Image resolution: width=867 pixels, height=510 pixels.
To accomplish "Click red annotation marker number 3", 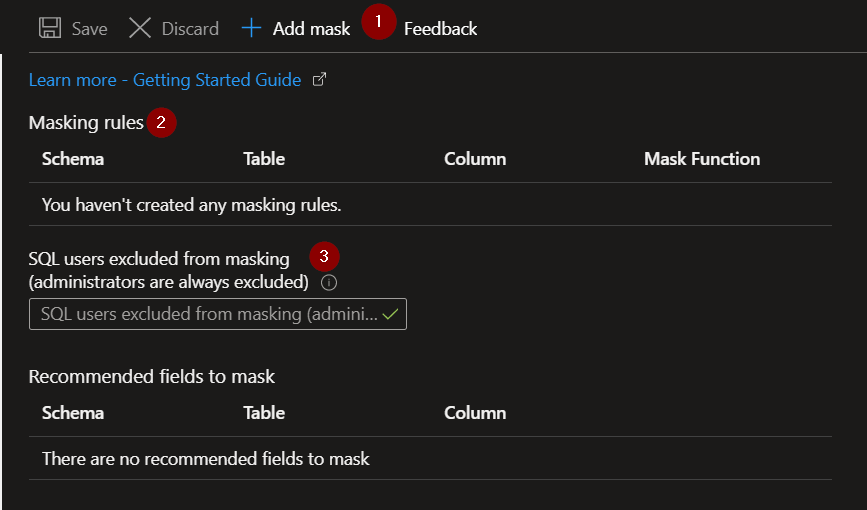I will pyautogui.click(x=324, y=256).
